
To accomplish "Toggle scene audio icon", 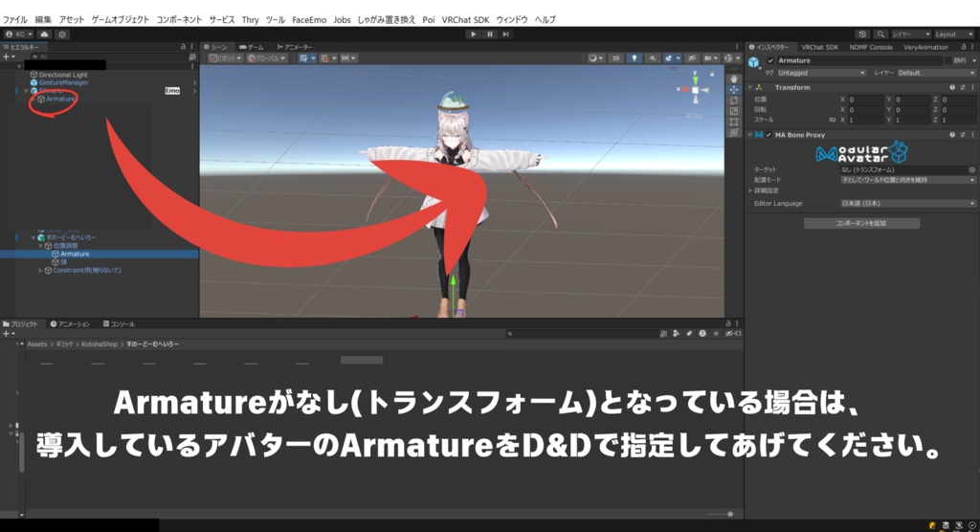I will point(653,58).
